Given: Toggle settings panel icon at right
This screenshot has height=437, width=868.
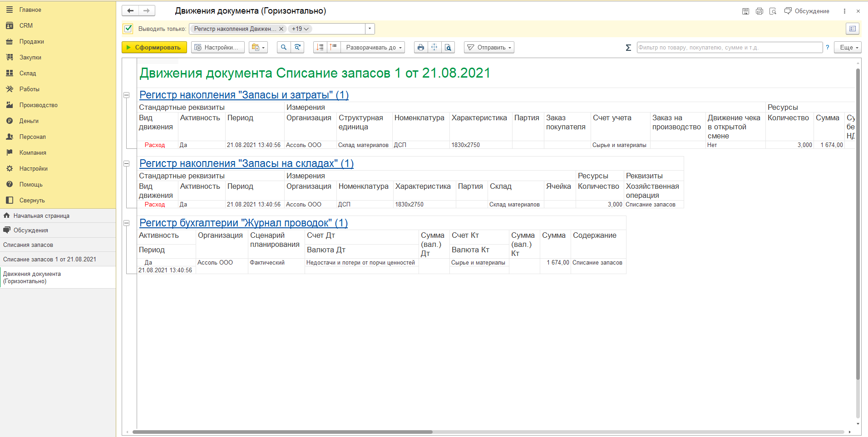Looking at the screenshot, I should 853,29.
